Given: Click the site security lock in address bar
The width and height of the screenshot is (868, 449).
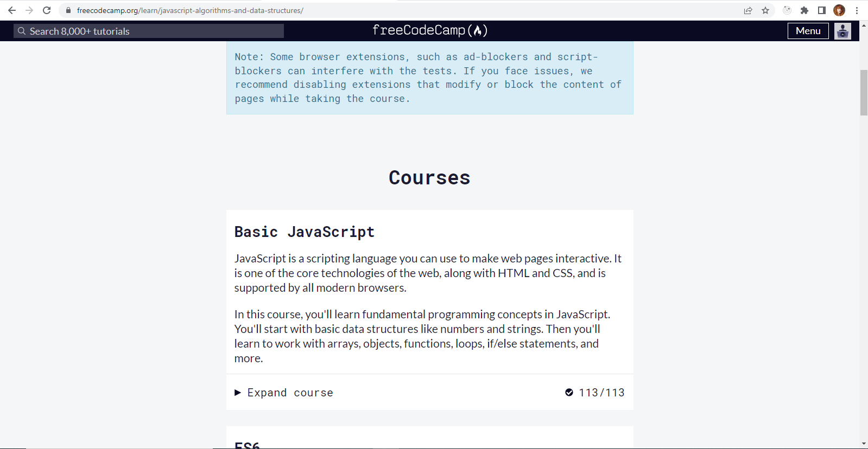Looking at the screenshot, I should (68, 10).
